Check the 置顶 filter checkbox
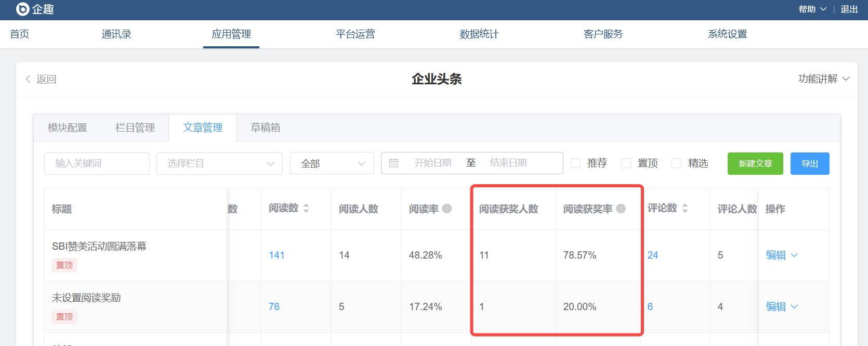Image resolution: width=868 pixels, height=346 pixels. point(626,163)
